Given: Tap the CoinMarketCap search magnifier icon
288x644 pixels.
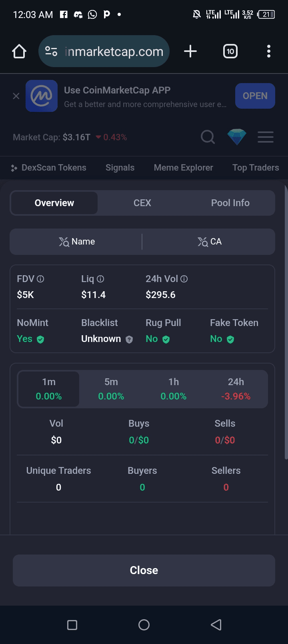Looking at the screenshot, I should (208, 137).
